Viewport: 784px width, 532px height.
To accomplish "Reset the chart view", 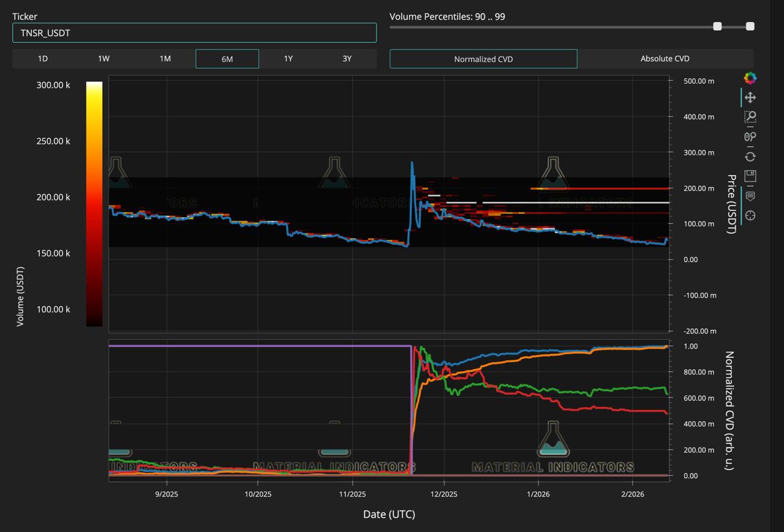I will 750,157.
